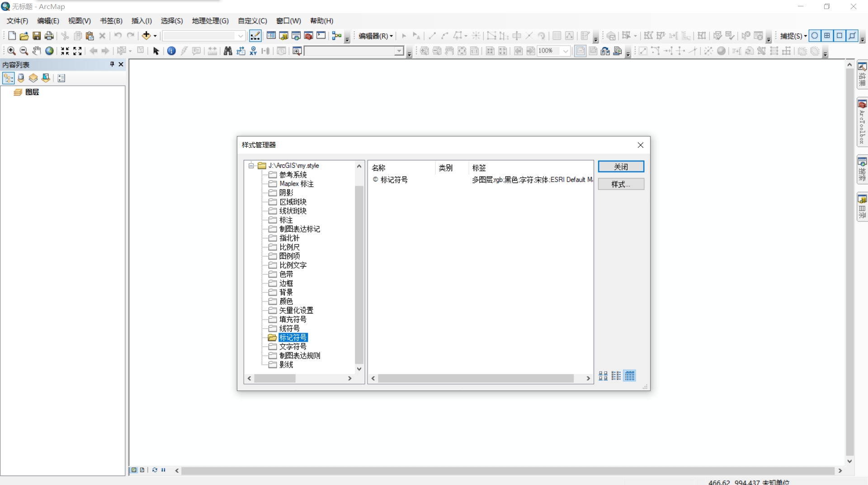
Task: Click Create Viewer Window icon
Action: [297, 51]
